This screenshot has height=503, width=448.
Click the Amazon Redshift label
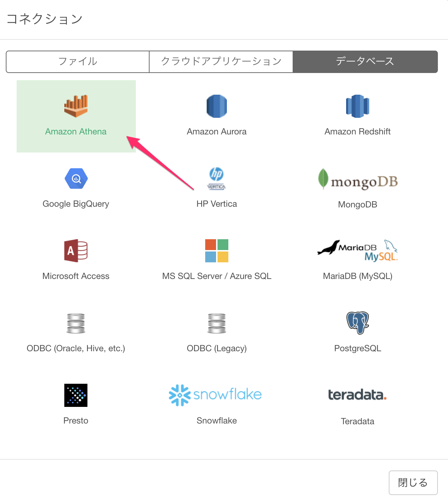(x=358, y=132)
